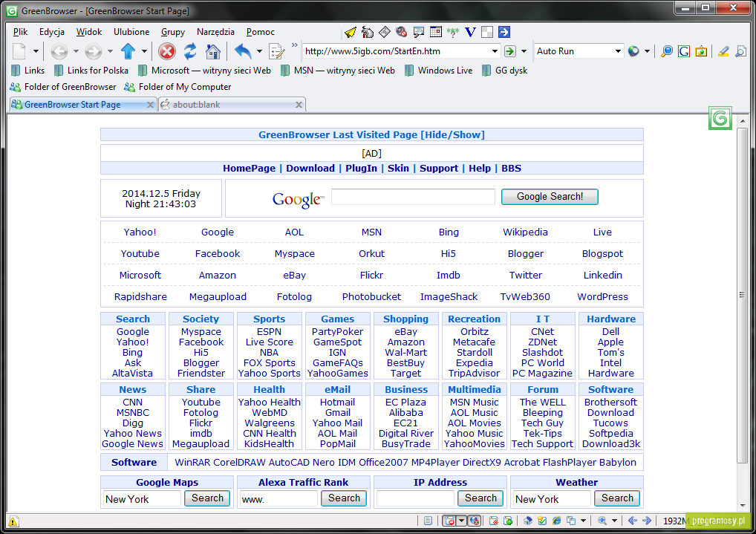Open the Grupy menu
The width and height of the screenshot is (756, 534).
coord(173,32)
